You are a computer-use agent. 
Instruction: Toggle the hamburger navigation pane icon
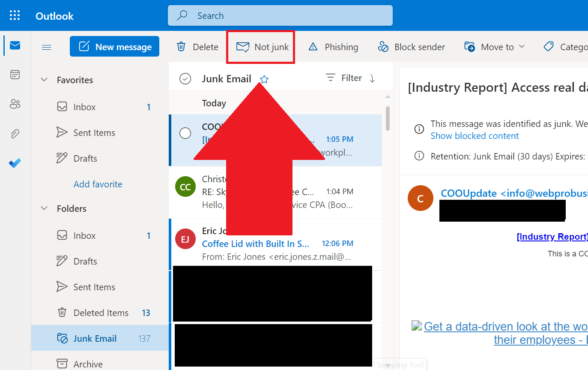(46, 47)
